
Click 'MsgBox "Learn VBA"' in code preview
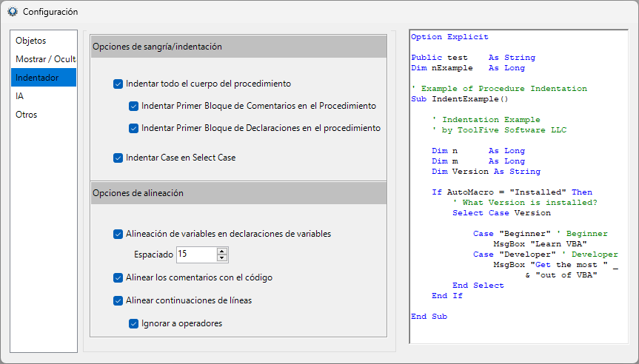click(x=540, y=244)
